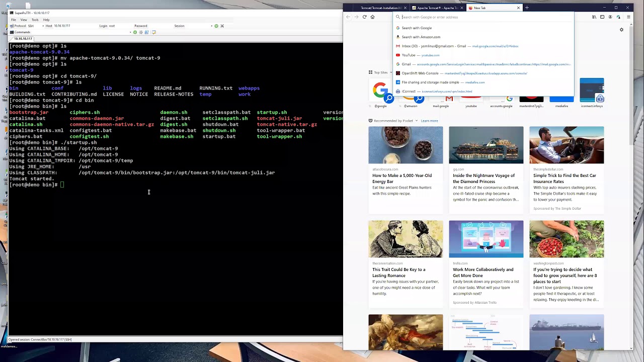Click the blue script icon in Commands bar
The image size is (644, 362).
(147, 32)
